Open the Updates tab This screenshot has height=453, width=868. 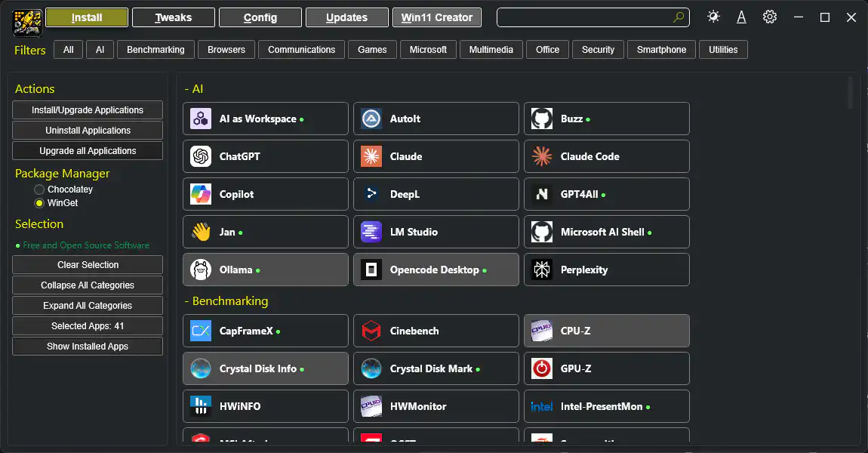[x=346, y=17]
